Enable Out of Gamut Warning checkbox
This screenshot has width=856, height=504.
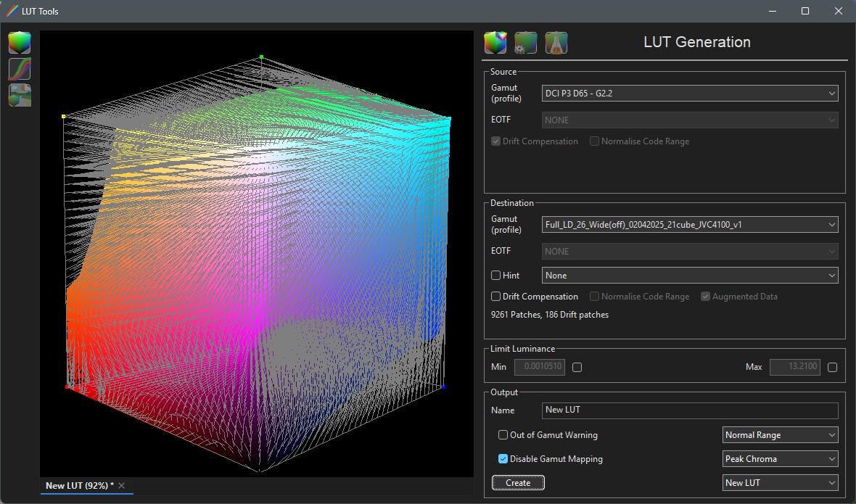503,434
